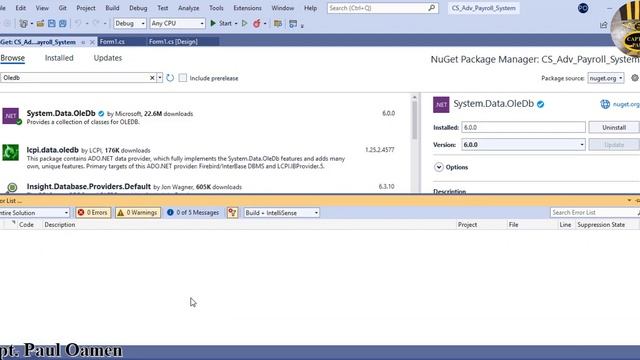Image resolution: width=640 pixels, height=360 pixels.
Task: Click the window layout icon in toolbar
Action: click(293, 24)
